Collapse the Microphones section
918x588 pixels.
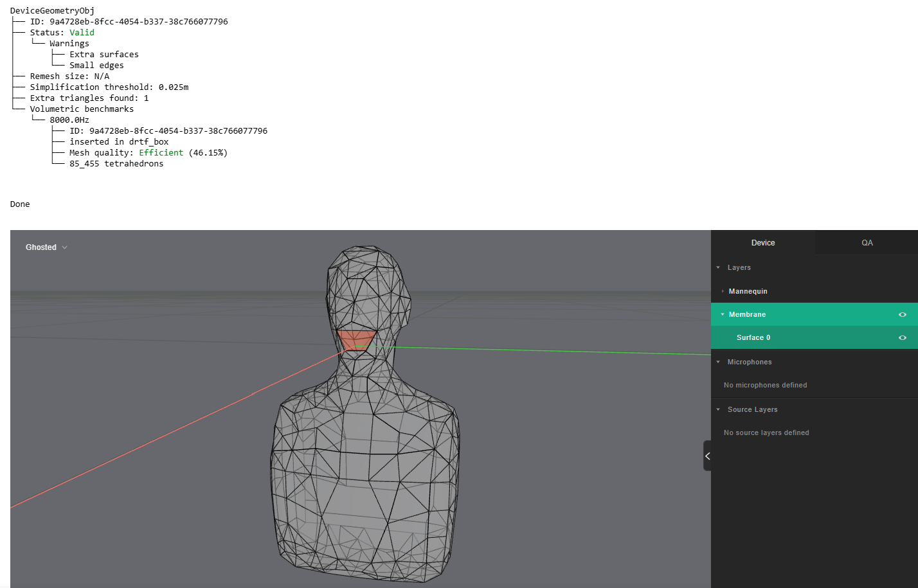pyautogui.click(x=718, y=362)
